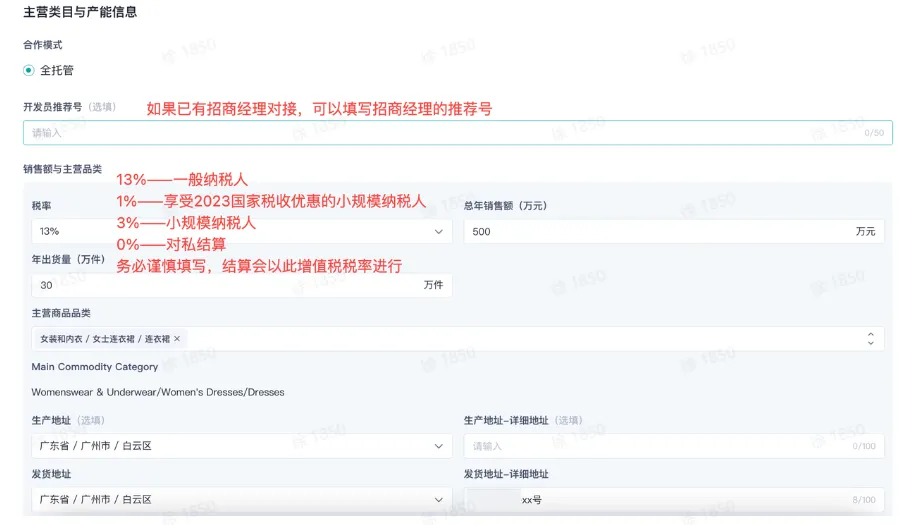Select the 全托管 radio button

(x=29, y=70)
